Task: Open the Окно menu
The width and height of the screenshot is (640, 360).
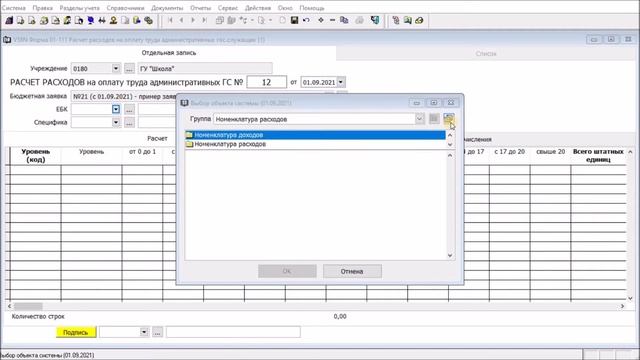Action: coord(285,8)
